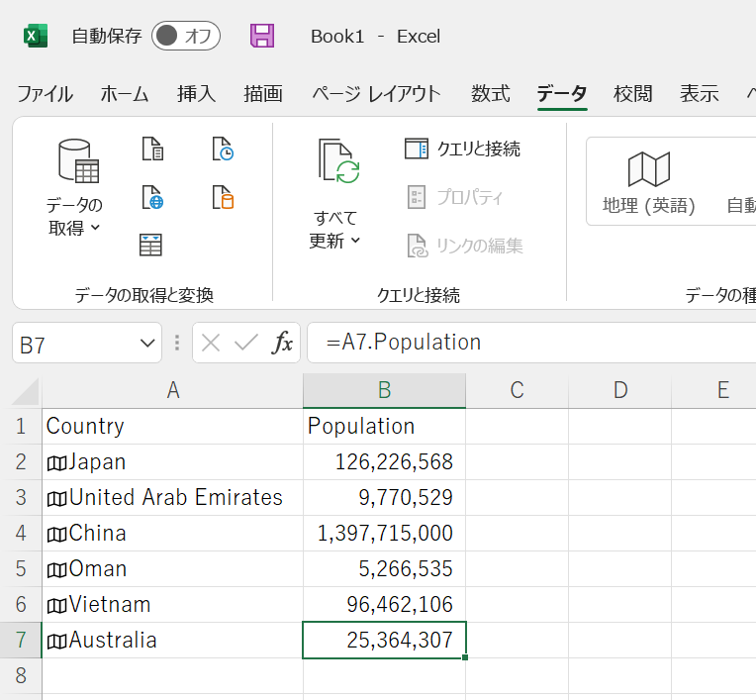
Task: Cancel the formula entry with X
Action: click(x=211, y=343)
